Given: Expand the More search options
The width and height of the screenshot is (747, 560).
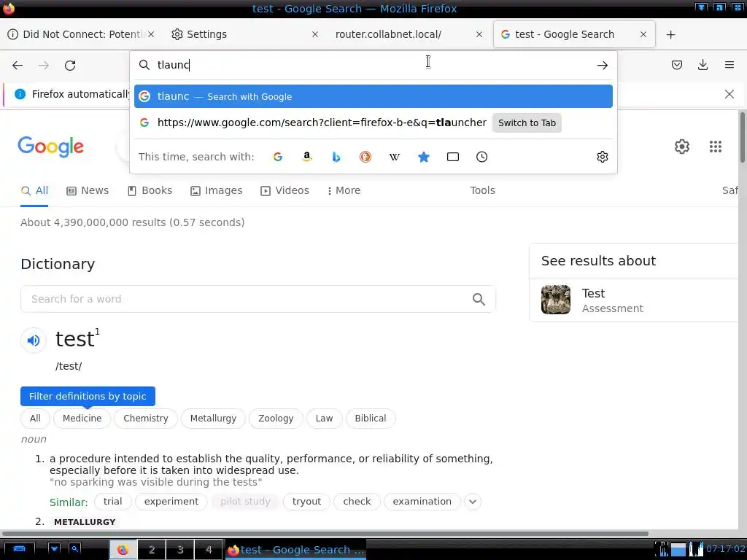Looking at the screenshot, I should tap(344, 190).
